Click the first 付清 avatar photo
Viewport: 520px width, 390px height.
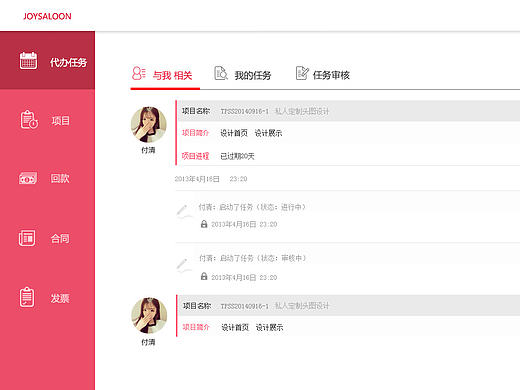coord(149,125)
